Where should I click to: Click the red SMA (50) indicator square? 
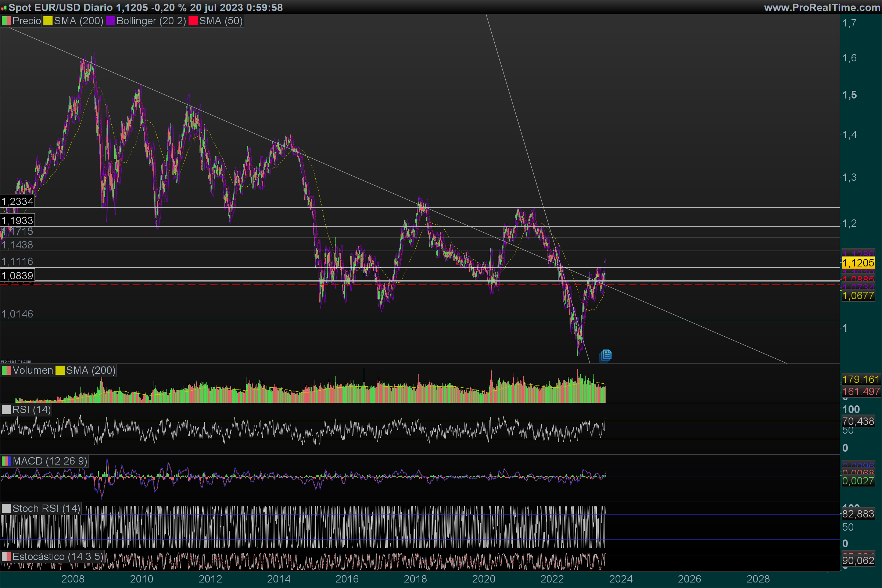click(193, 21)
